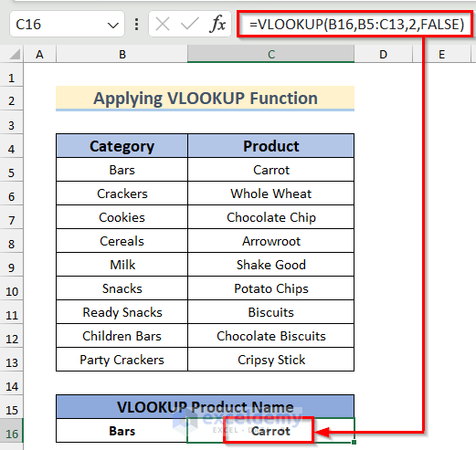Select the 'Bars' cell in row 5
Viewport: 476px width, 450px height.
click(x=122, y=170)
